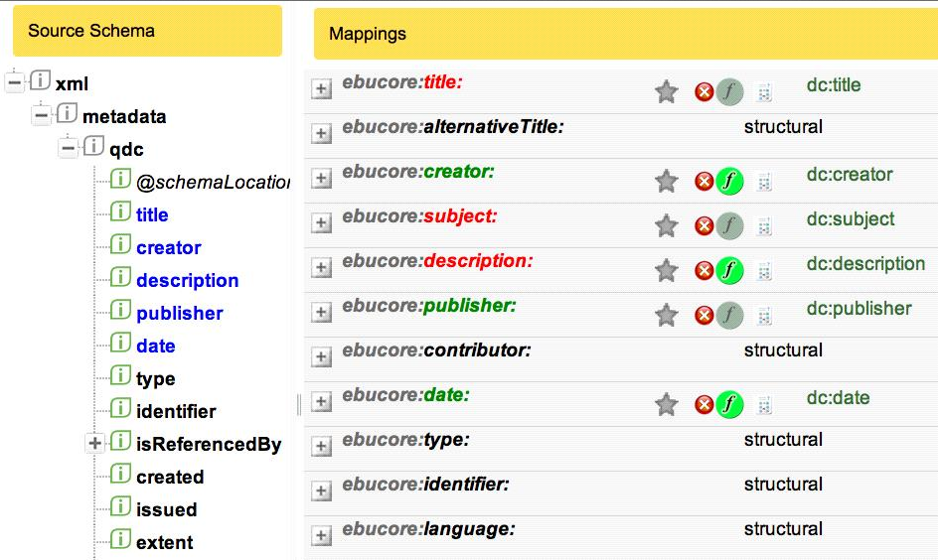Screen dimensions: 938x560
Task: Delete the dc:date mapping using the red X
Action: (704, 405)
